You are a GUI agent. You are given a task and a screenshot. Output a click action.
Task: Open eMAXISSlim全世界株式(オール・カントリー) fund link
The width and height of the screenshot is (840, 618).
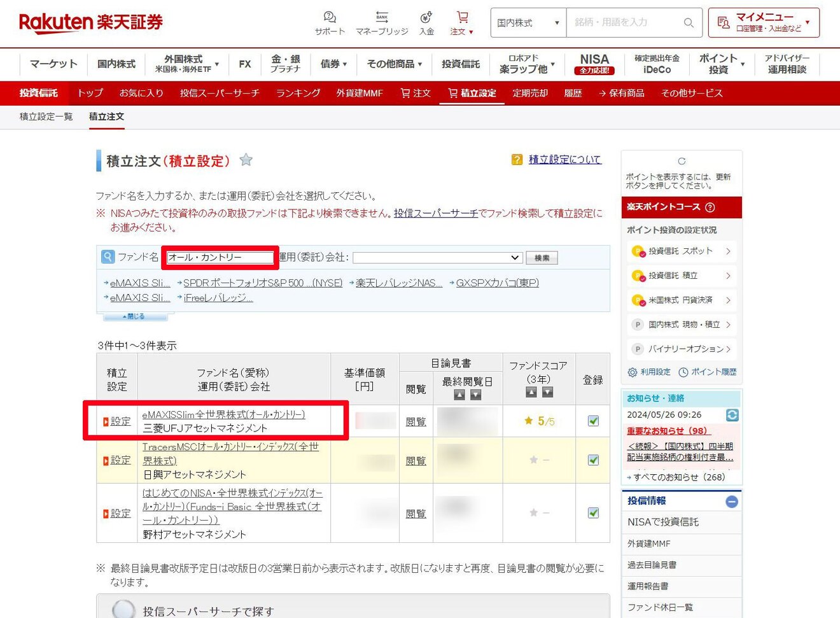[x=223, y=414]
